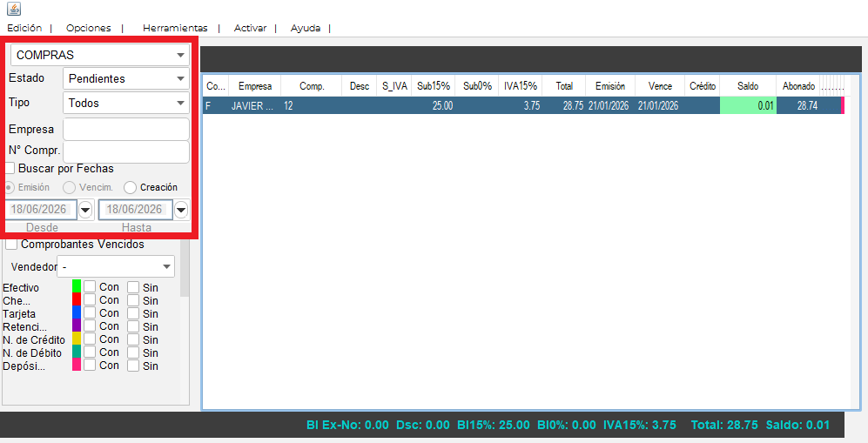868x443 pixels.
Task: Click the red Cheque color indicator
Action: (x=77, y=299)
